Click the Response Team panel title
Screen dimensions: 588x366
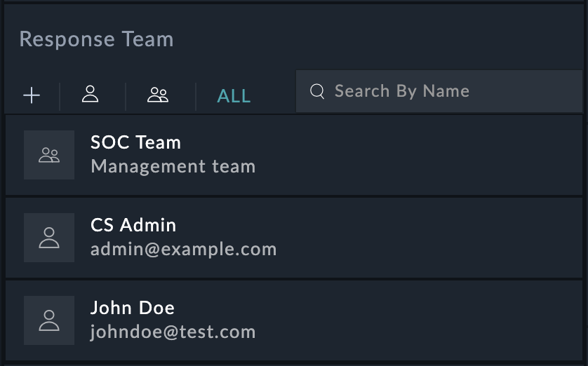tap(96, 39)
